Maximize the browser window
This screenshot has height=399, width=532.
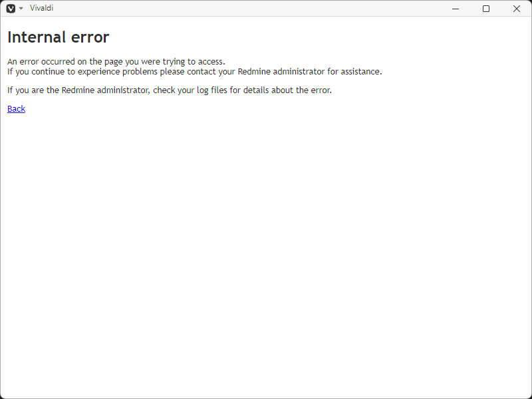pos(486,9)
